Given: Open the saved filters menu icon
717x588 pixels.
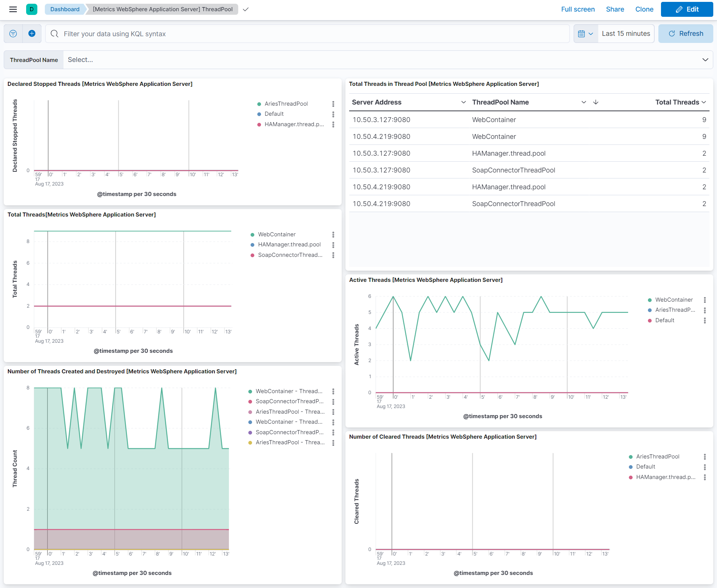Looking at the screenshot, I should coord(13,34).
